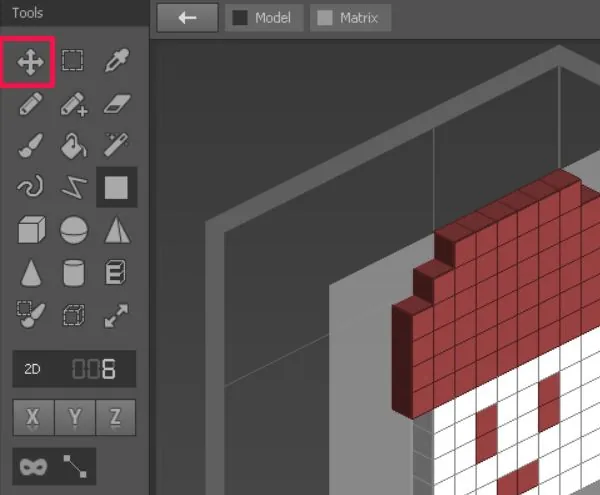Screen dimensions: 600x495
Task: Toggle the Matrix view option
Action: [350, 18]
